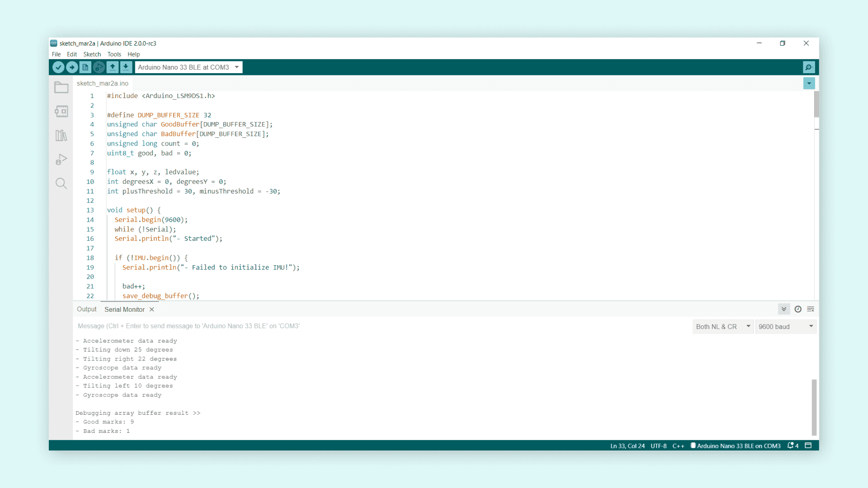Click the Verify sketch checkmark button
The image size is (868, 488).
pos(58,67)
